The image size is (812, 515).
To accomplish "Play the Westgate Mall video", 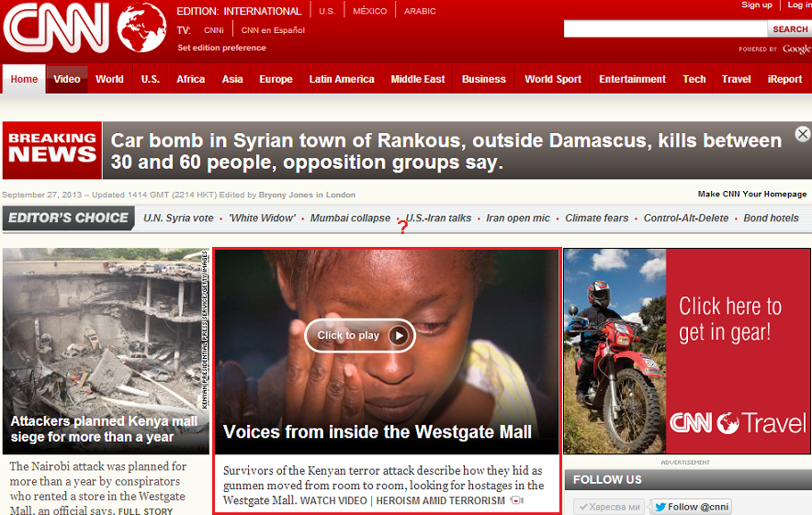I will [x=360, y=335].
